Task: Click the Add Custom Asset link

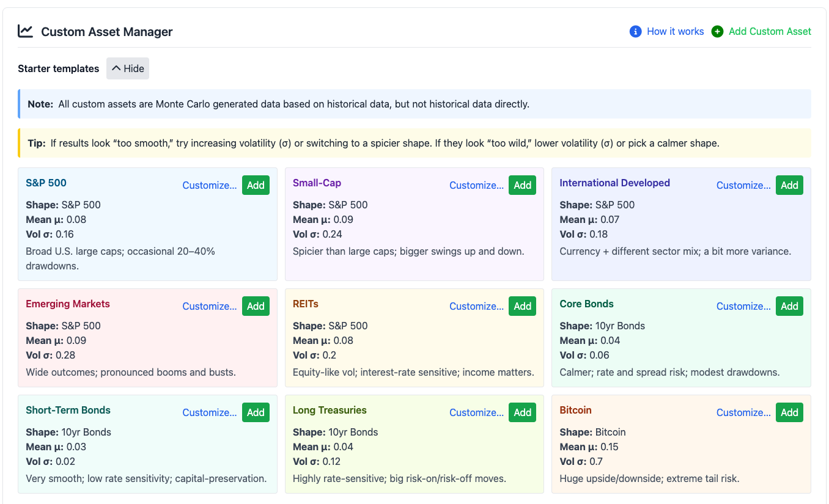Action: pos(770,31)
